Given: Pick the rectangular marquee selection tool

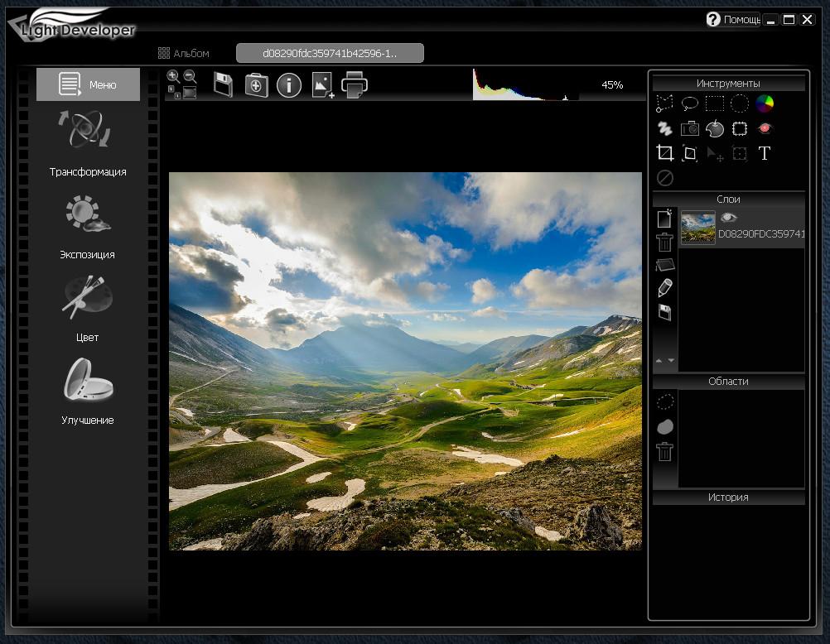Looking at the screenshot, I should (714, 103).
